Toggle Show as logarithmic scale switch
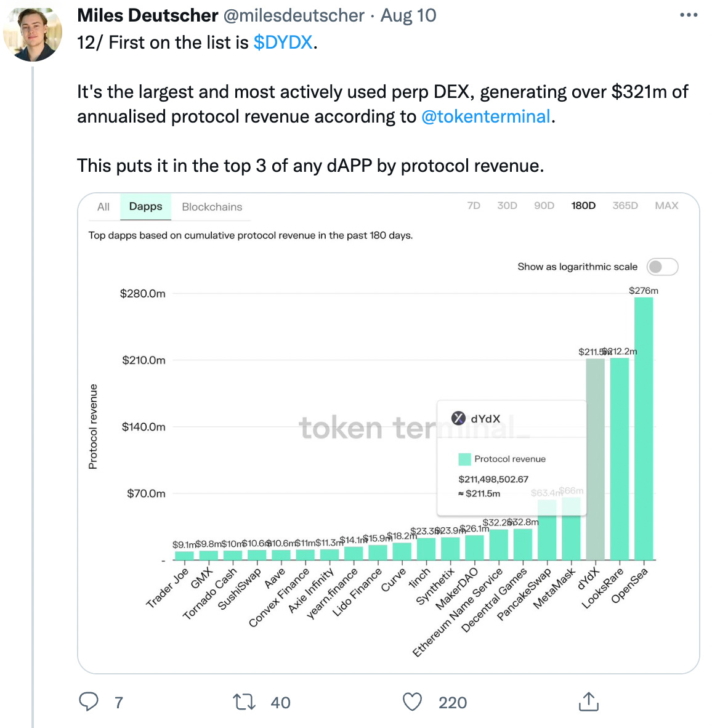Image resolution: width=712 pixels, height=728 pixels. click(x=662, y=267)
